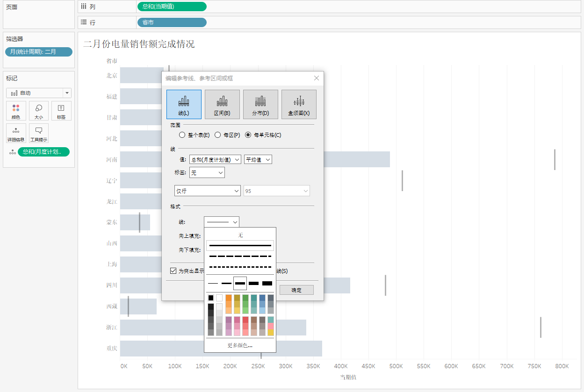Pick the black color swatch

click(211, 298)
